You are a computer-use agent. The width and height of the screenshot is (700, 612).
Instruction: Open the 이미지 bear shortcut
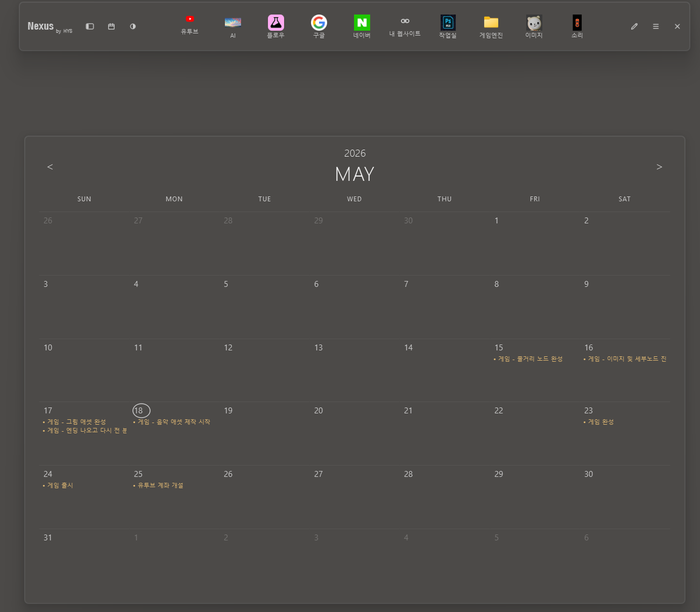pyautogui.click(x=534, y=26)
